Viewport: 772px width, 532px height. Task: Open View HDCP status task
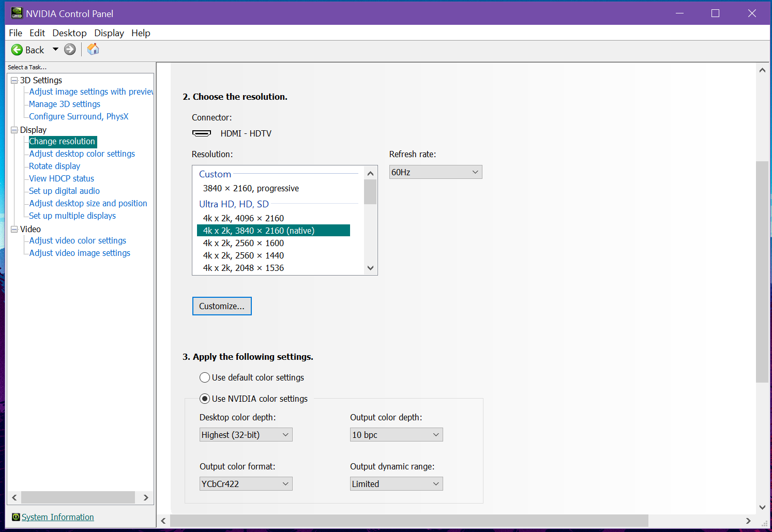(x=62, y=178)
